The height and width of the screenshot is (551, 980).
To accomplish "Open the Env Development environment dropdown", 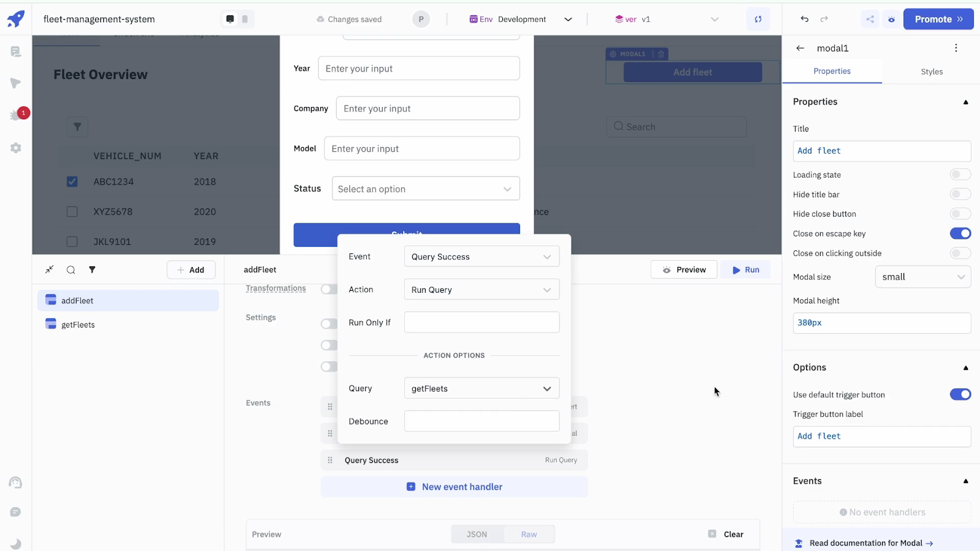I will (521, 19).
